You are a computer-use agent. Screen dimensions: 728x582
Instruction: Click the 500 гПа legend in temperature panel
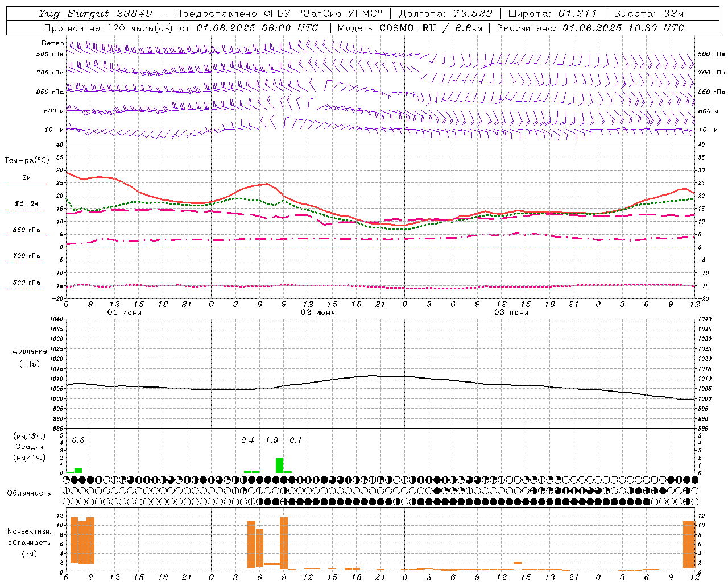tap(26, 282)
